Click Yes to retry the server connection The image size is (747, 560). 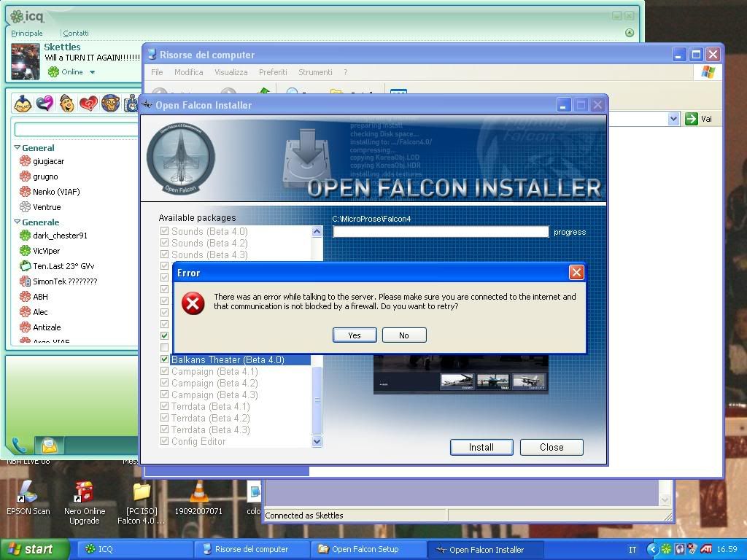(355, 335)
